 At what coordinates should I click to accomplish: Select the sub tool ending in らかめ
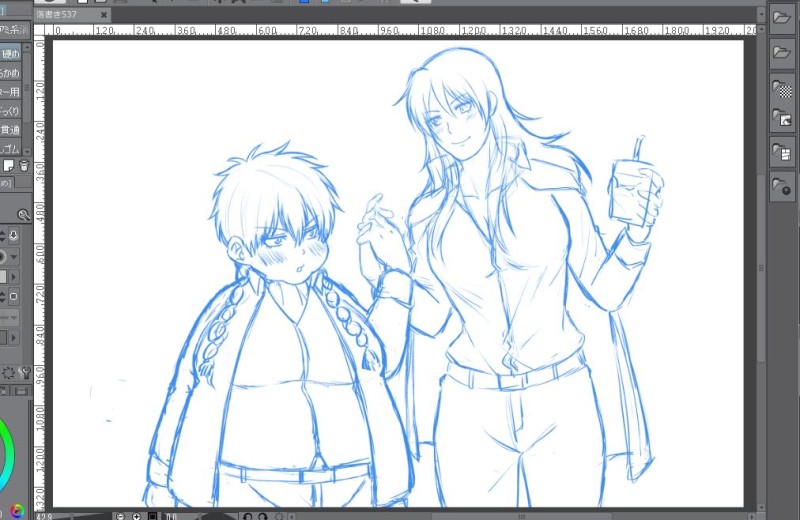[10, 72]
